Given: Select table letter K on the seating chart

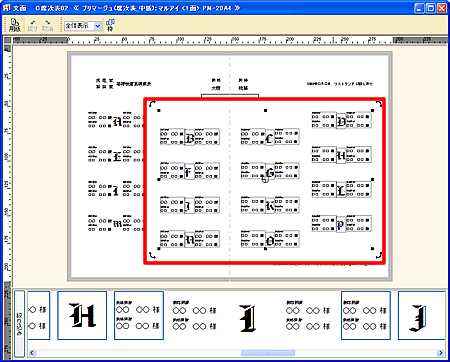Looking at the screenshot, I should [x=270, y=206].
